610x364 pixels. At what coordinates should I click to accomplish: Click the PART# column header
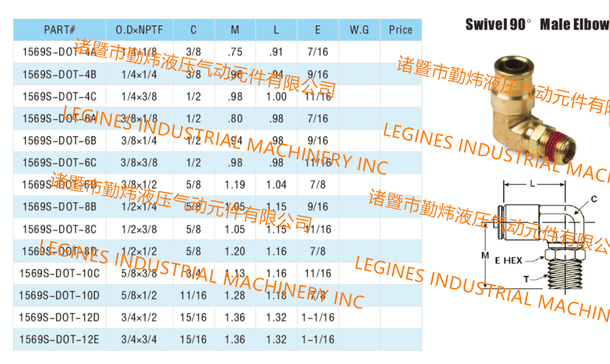pos(60,30)
